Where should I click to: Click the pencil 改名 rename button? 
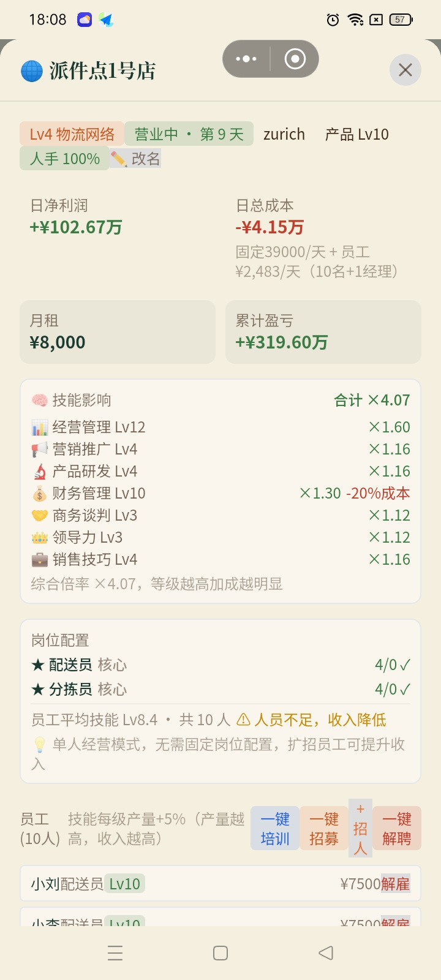tap(135, 159)
